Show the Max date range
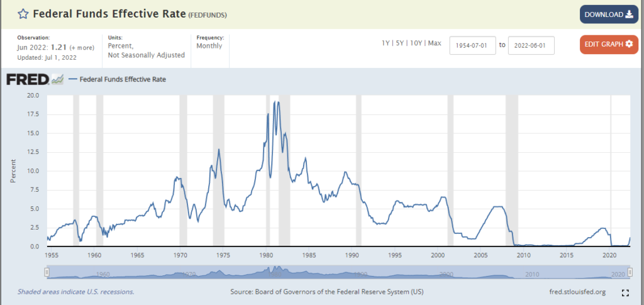Viewport: 644px width, 305px height. point(434,43)
